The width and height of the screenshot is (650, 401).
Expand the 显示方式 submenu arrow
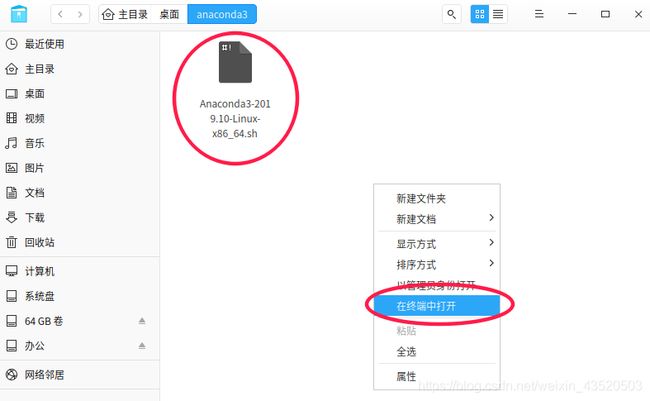[491, 242]
